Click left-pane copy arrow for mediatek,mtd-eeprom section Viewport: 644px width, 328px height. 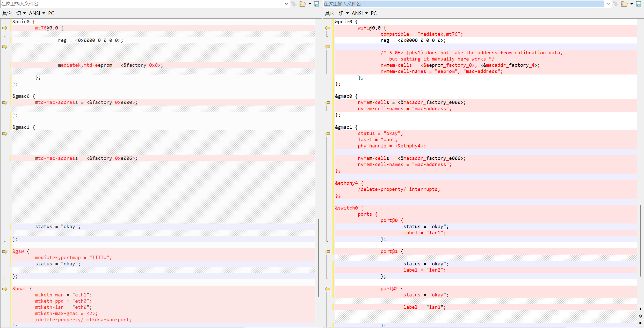(5, 47)
